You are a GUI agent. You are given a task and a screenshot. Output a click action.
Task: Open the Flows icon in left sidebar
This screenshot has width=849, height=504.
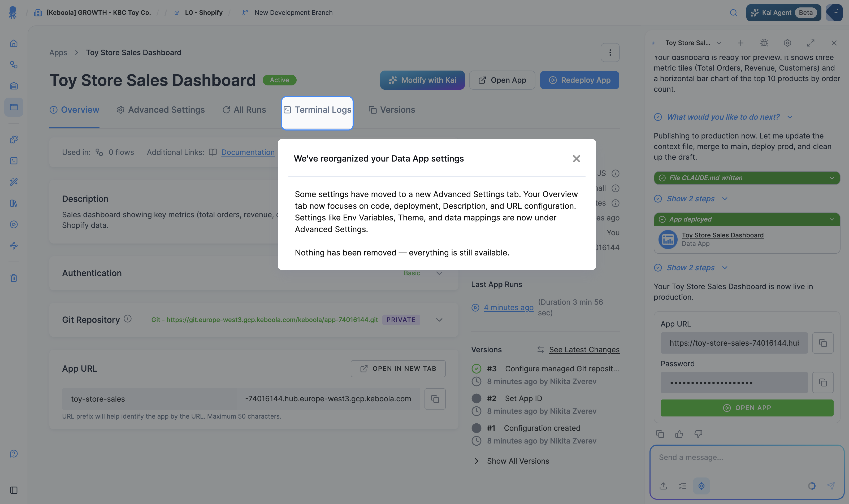(14, 64)
